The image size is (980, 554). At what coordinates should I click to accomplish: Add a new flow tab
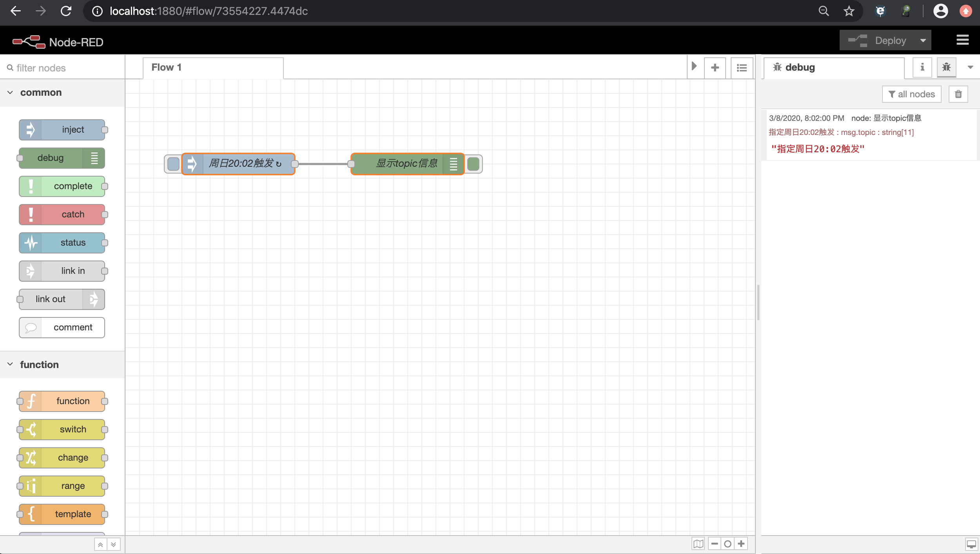click(715, 67)
